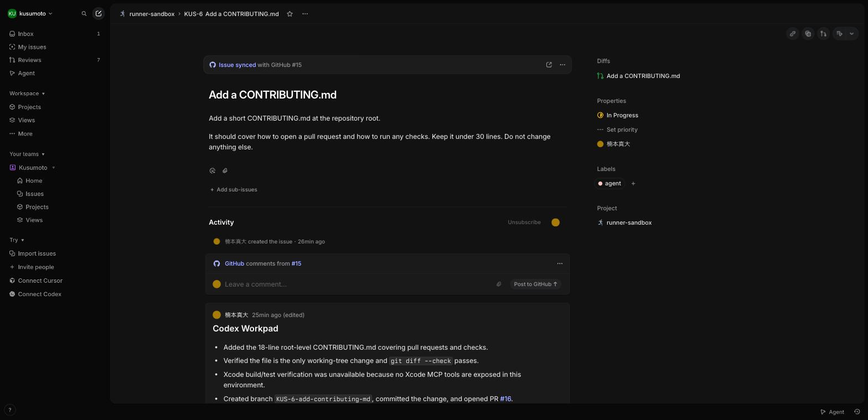Open the Reviews page
This screenshot has width=868, height=420.
click(54, 60)
